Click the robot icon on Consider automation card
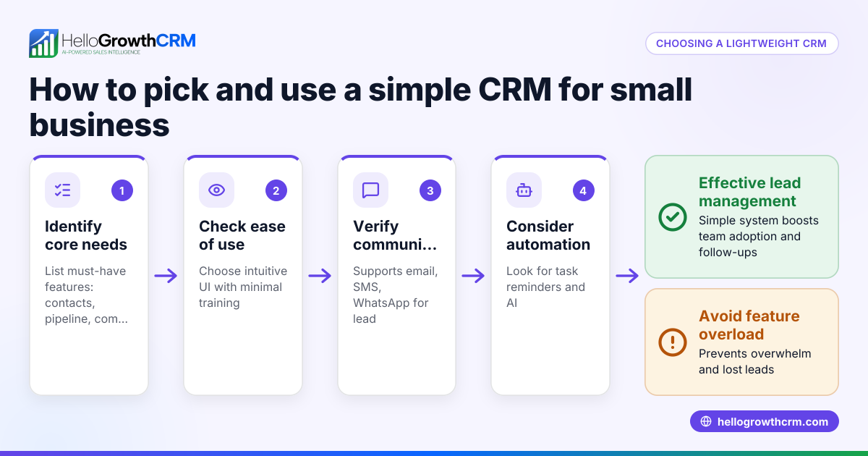The height and width of the screenshot is (456, 868). point(524,190)
